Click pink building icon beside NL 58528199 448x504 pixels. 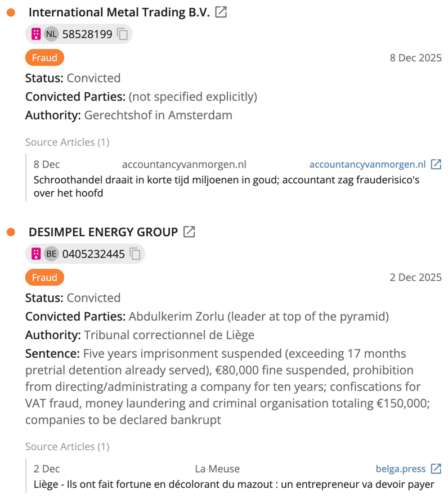coord(36,34)
